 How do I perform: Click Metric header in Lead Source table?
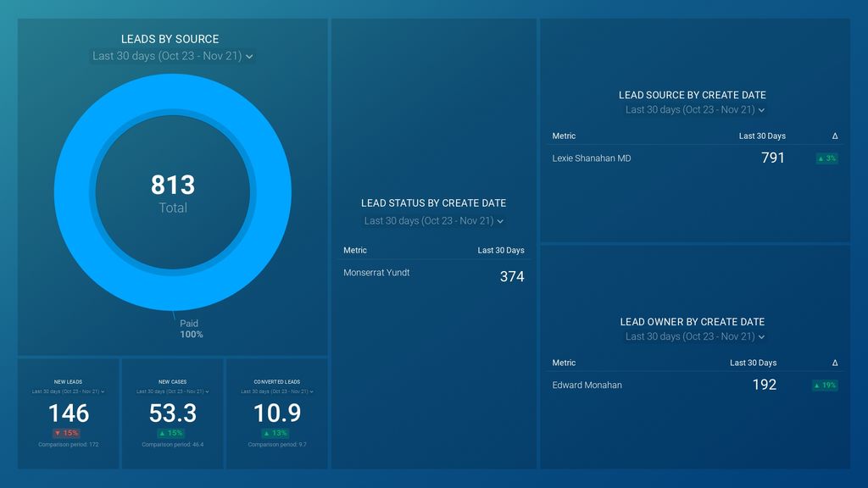564,136
